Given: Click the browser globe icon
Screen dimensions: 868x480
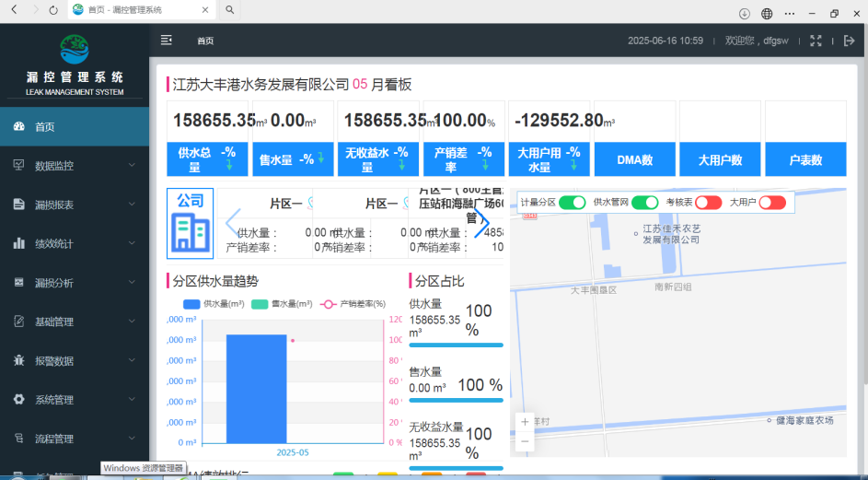Looking at the screenshot, I should tap(766, 13).
